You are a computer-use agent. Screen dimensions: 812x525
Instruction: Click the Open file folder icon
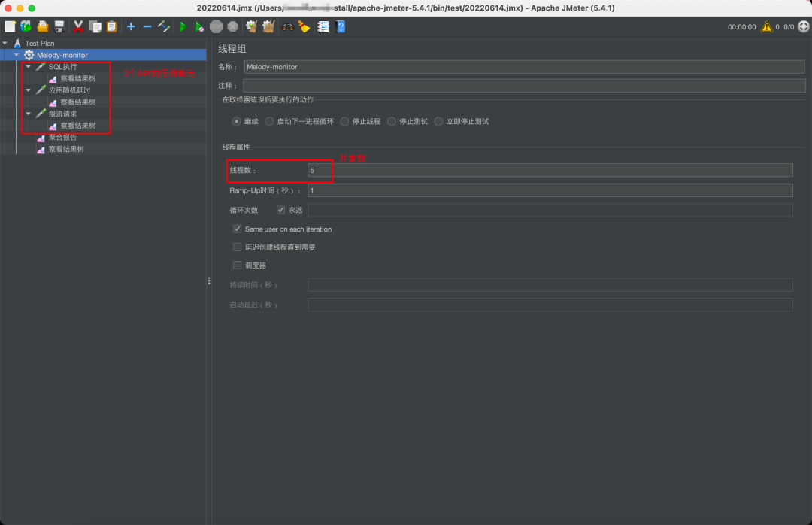(42, 26)
